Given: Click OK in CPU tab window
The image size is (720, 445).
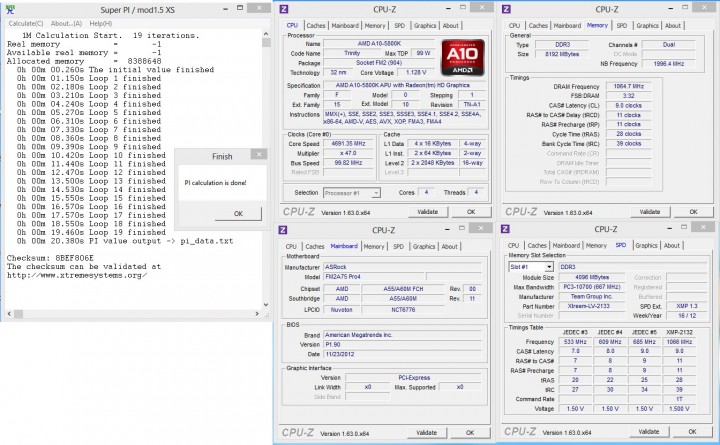Looking at the screenshot, I should (471, 212).
